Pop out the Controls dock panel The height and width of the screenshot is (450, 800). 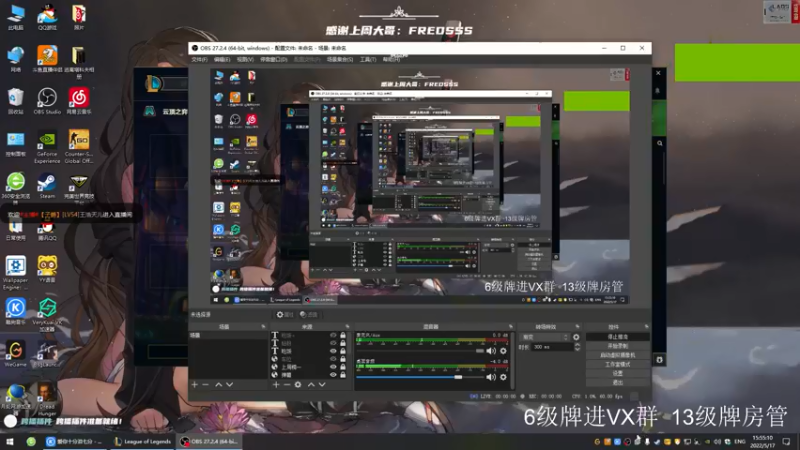coord(646,327)
